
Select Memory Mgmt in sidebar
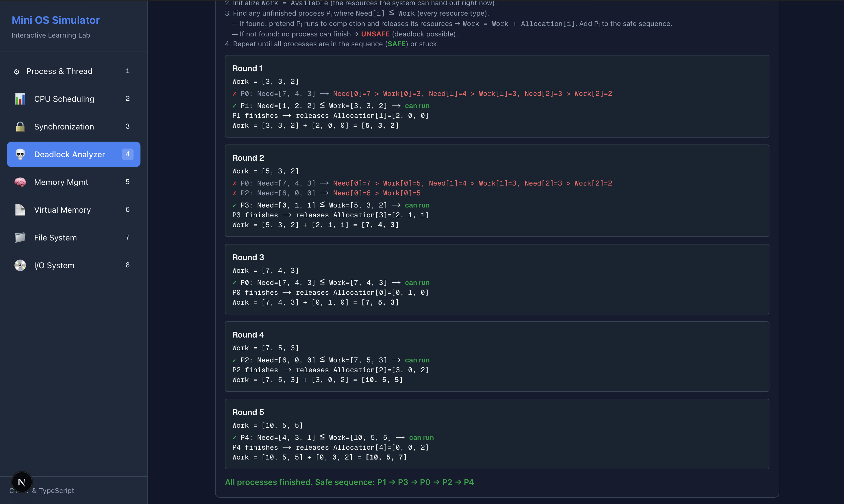61,182
